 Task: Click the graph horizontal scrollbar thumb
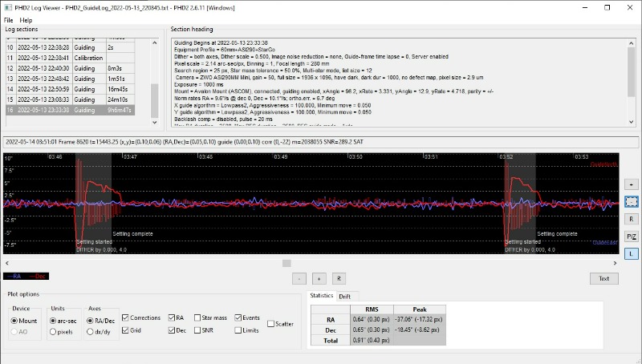(286, 263)
